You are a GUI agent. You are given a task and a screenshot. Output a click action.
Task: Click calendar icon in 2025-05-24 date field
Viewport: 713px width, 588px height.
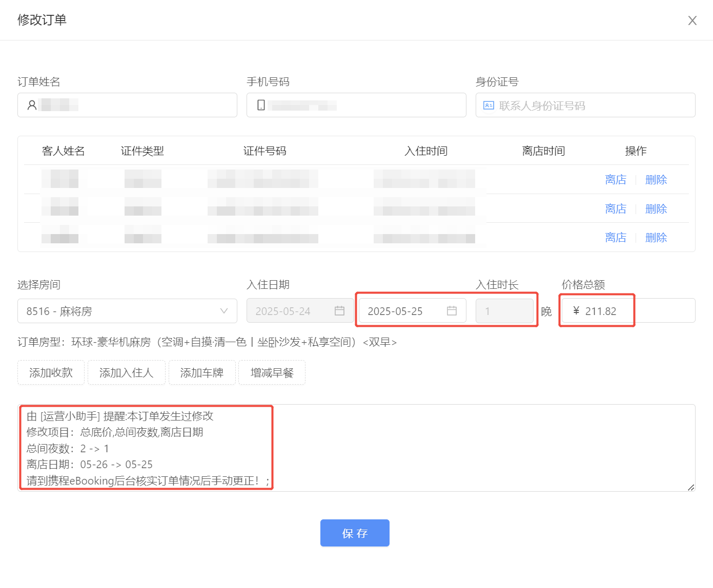click(339, 311)
